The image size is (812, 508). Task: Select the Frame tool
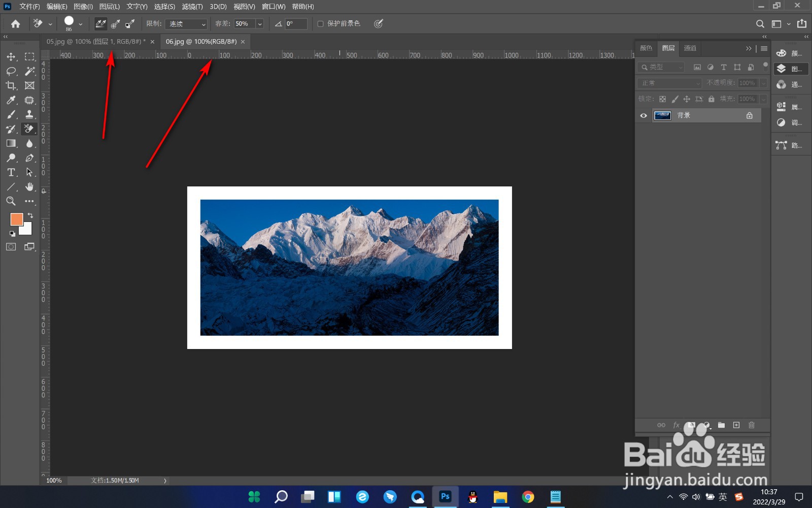(x=30, y=85)
